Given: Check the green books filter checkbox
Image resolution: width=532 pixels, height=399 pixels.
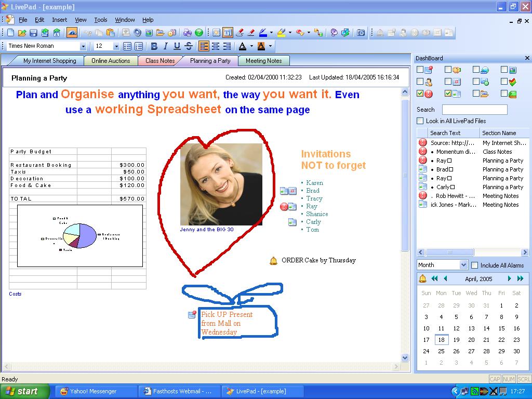Looking at the screenshot, I should click(504, 93).
